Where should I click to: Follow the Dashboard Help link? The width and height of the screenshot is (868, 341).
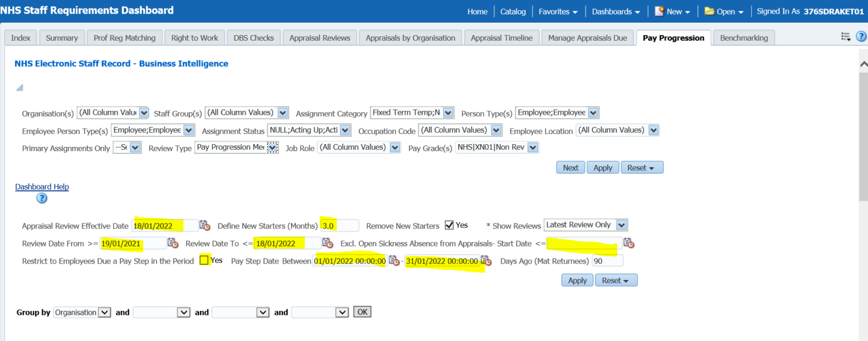point(42,187)
